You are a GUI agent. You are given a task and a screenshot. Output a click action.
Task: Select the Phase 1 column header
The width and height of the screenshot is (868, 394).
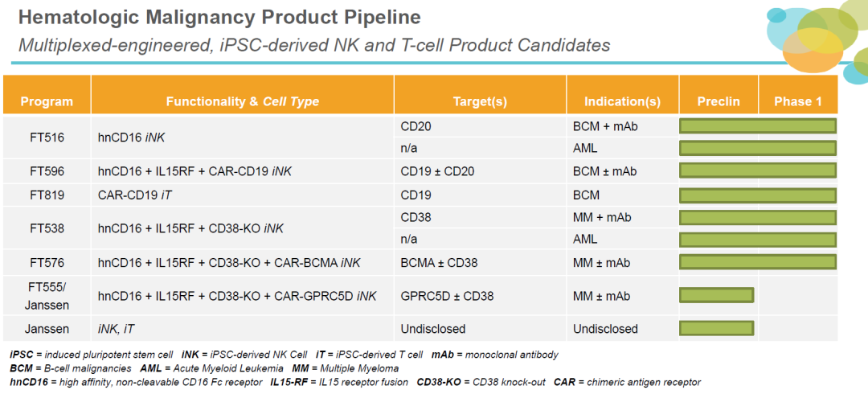point(798,101)
